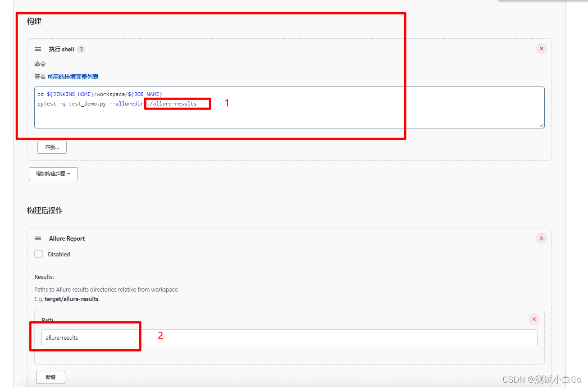Open help icon next to 执行 shell
Viewport: 588px width, 388px height.
81,49
